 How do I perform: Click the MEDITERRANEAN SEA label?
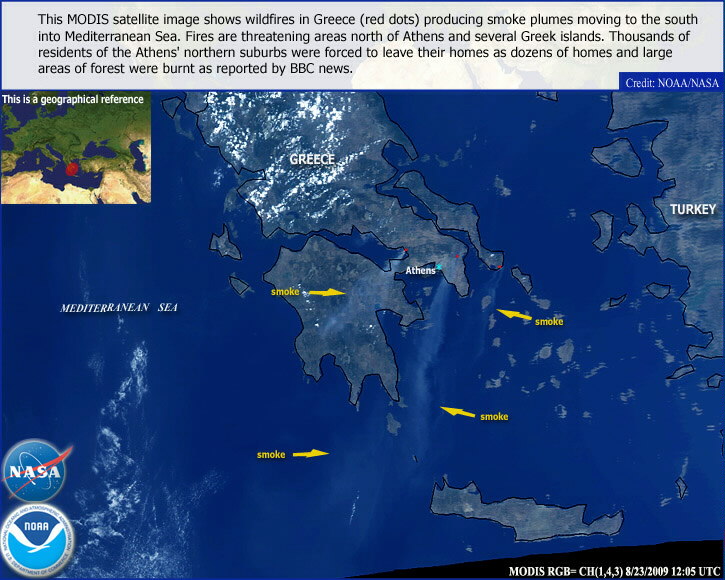tap(118, 309)
